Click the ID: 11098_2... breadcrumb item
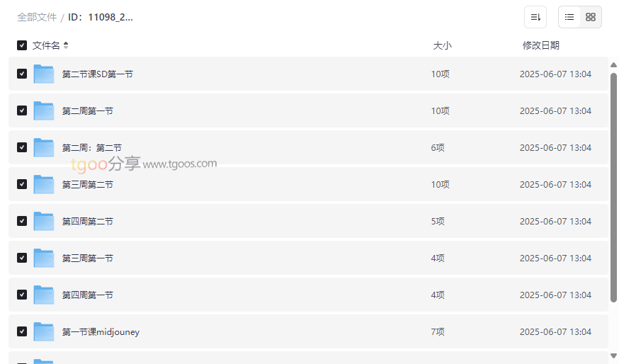Image resolution: width=619 pixels, height=364 pixels. [101, 17]
